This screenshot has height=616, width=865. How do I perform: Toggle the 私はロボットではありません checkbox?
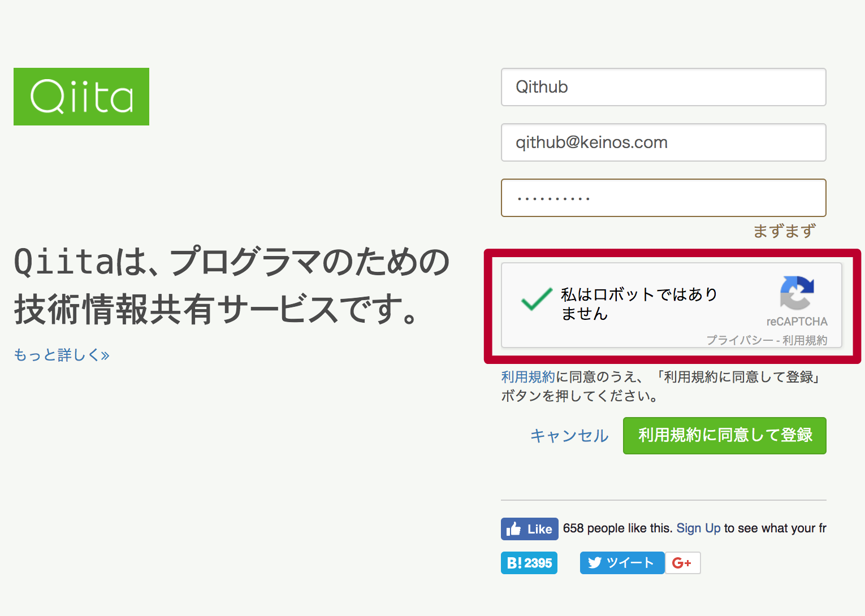(x=537, y=300)
